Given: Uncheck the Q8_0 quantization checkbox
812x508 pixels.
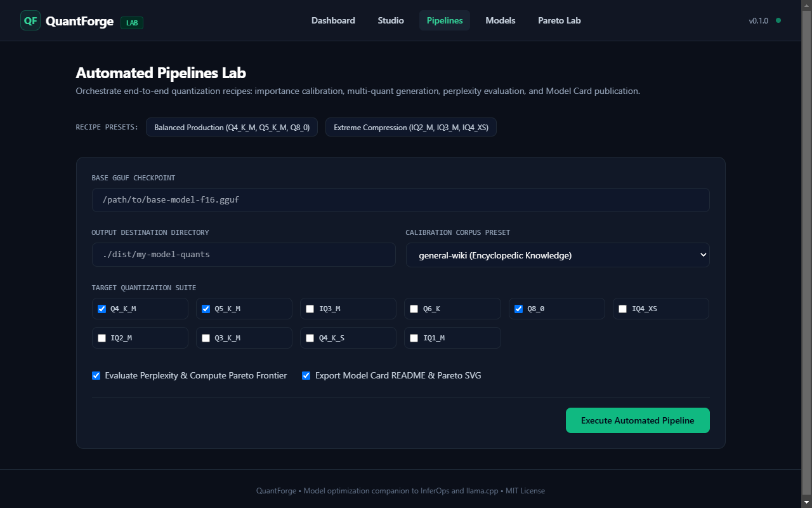Looking at the screenshot, I should click(x=518, y=309).
